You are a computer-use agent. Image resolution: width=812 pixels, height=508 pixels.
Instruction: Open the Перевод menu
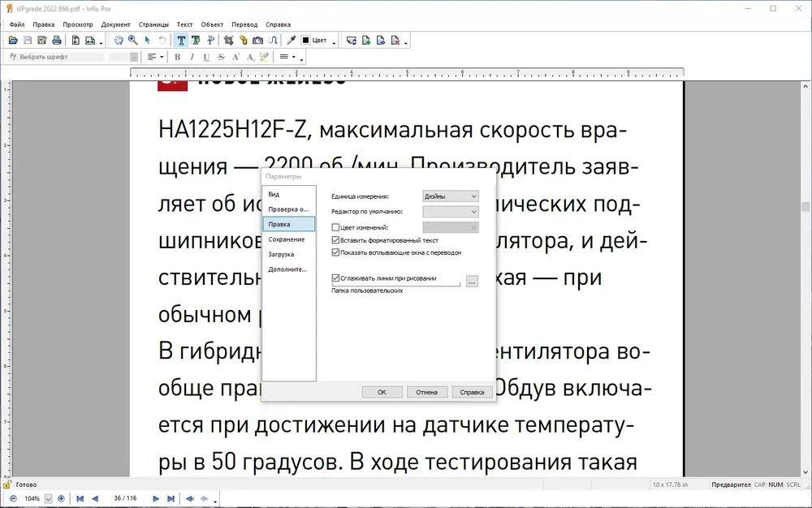point(244,24)
